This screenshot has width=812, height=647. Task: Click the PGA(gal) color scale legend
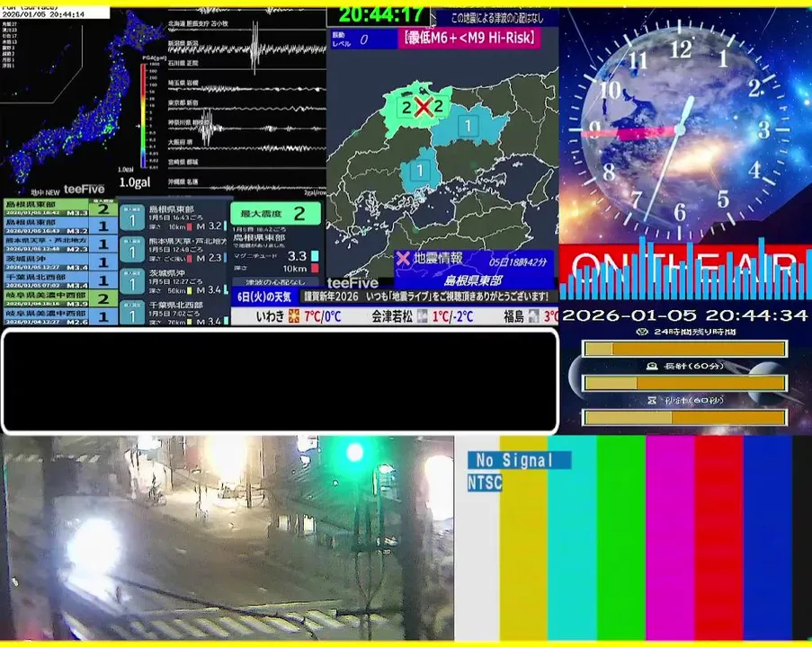coord(144,117)
